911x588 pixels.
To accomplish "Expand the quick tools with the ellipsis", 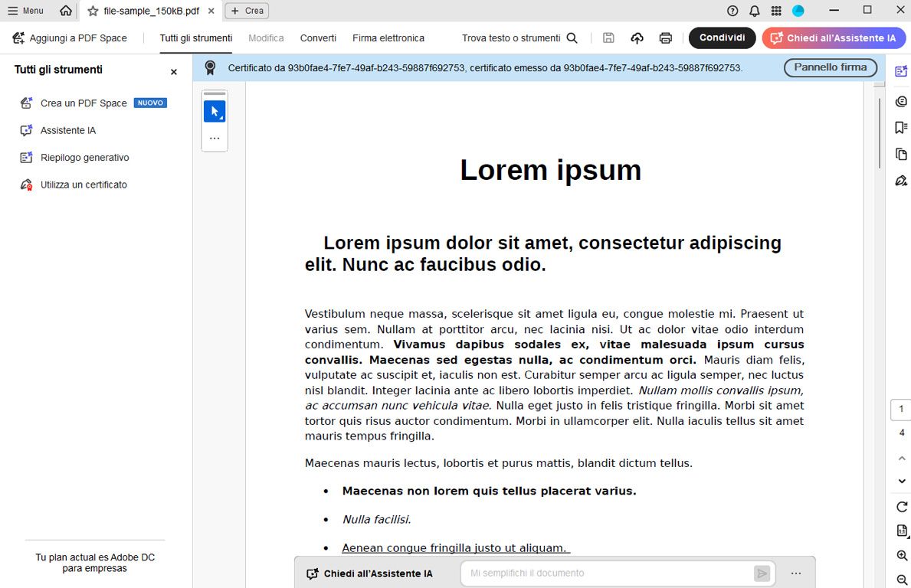I will tap(215, 139).
